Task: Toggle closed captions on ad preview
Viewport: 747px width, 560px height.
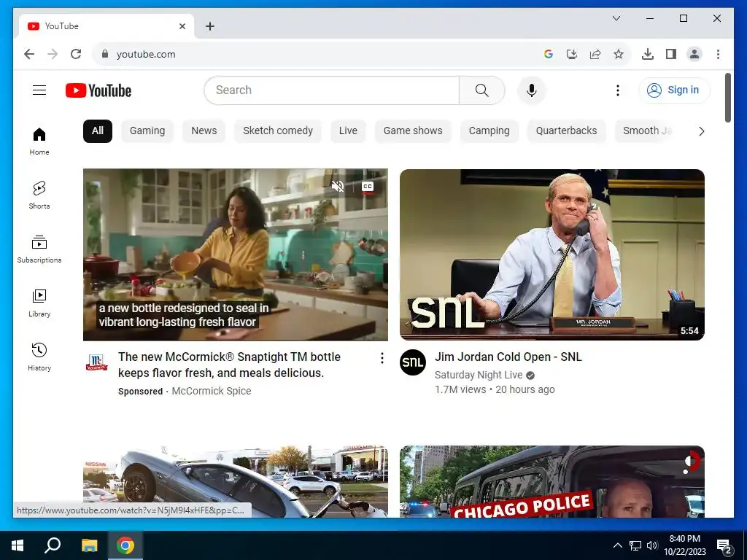Action: point(368,187)
